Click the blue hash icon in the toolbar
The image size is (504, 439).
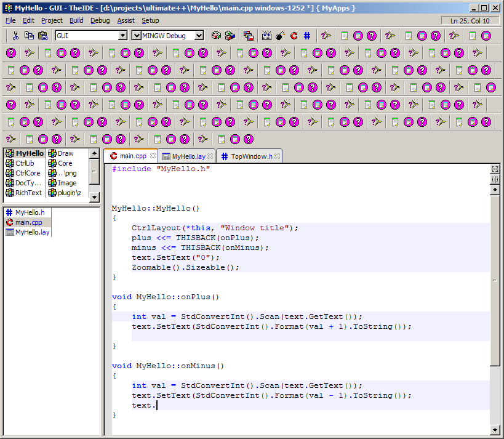tap(306, 36)
